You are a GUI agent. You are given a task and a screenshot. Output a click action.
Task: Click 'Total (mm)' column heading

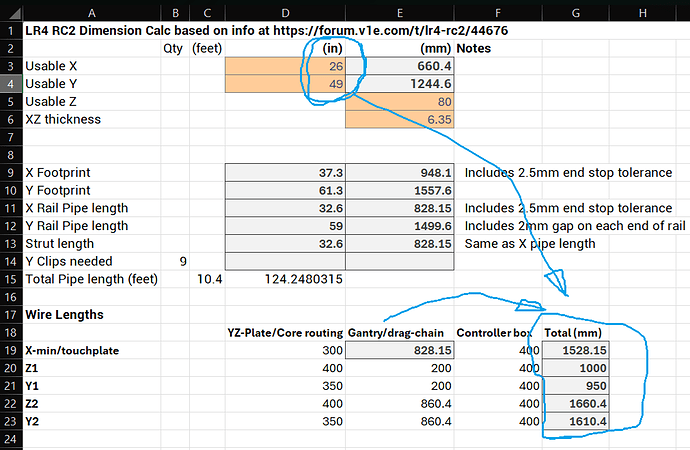coord(573,333)
